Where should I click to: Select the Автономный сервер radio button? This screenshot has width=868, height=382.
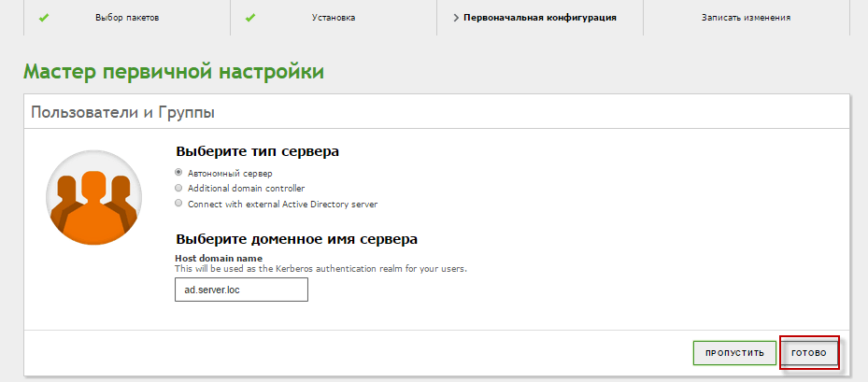(179, 173)
